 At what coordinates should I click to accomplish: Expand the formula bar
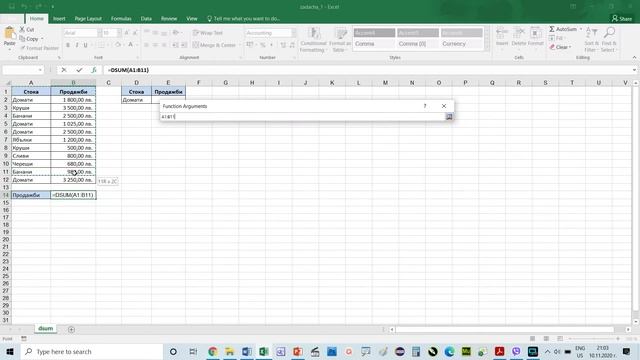tap(634, 70)
